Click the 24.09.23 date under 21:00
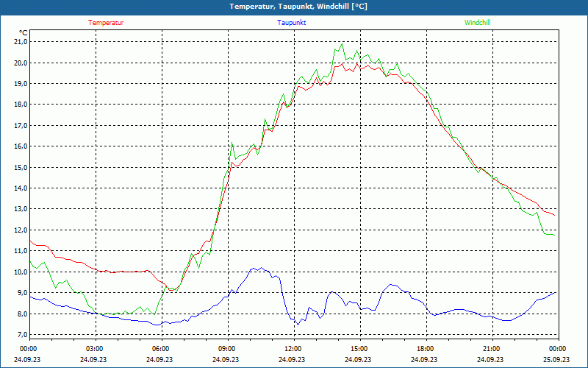 pos(491,359)
